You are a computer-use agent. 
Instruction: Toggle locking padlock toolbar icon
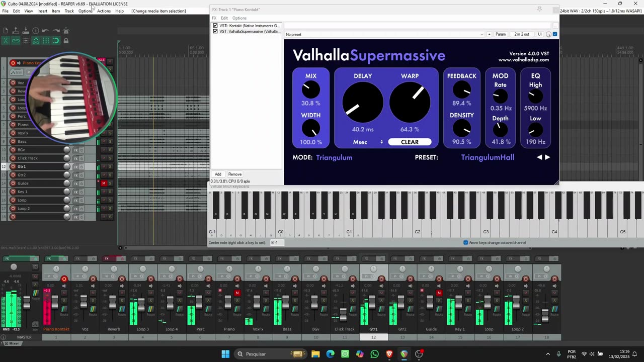(66, 40)
